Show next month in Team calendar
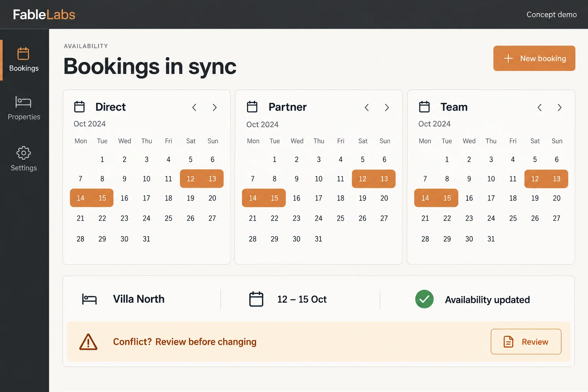This screenshot has height=392, width=588. coord(560,108)
